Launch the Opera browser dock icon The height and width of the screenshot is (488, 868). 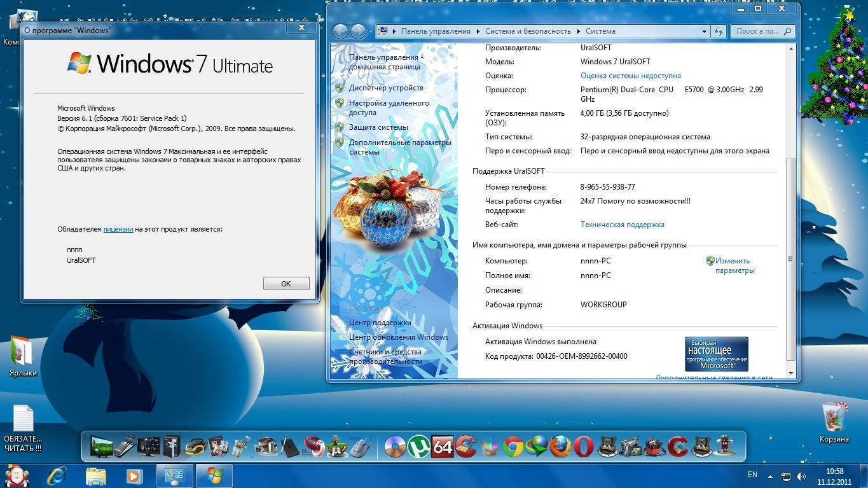[582, 447]
